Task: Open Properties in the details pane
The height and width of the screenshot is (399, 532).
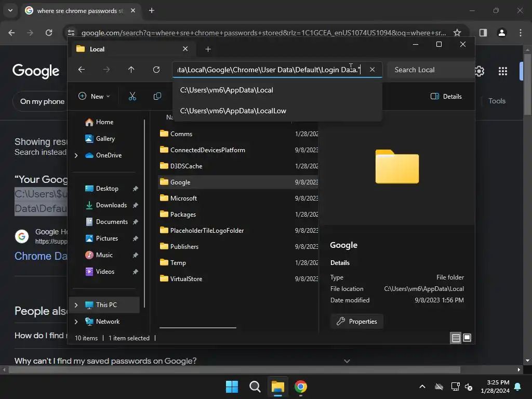Action: click(x=357, y=321)
